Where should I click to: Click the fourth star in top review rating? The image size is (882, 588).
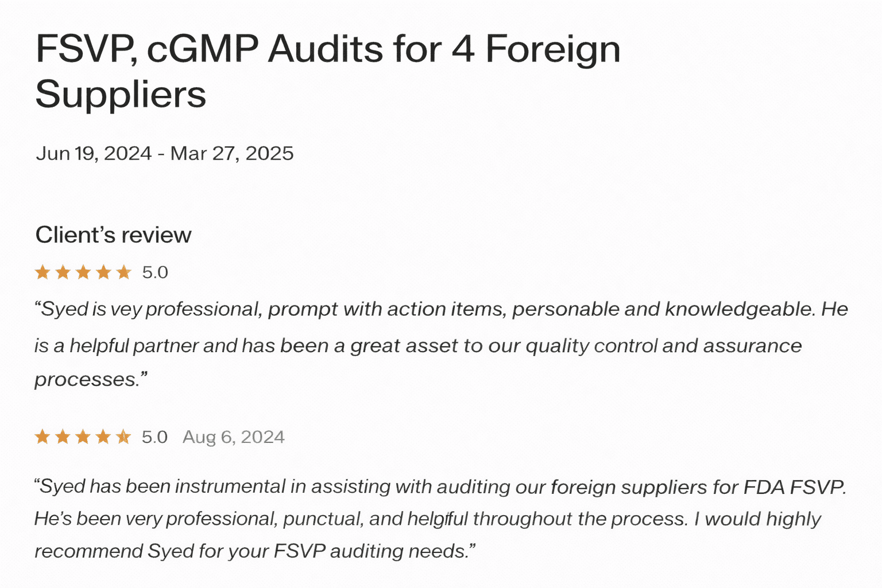click(x=103, y=272)
